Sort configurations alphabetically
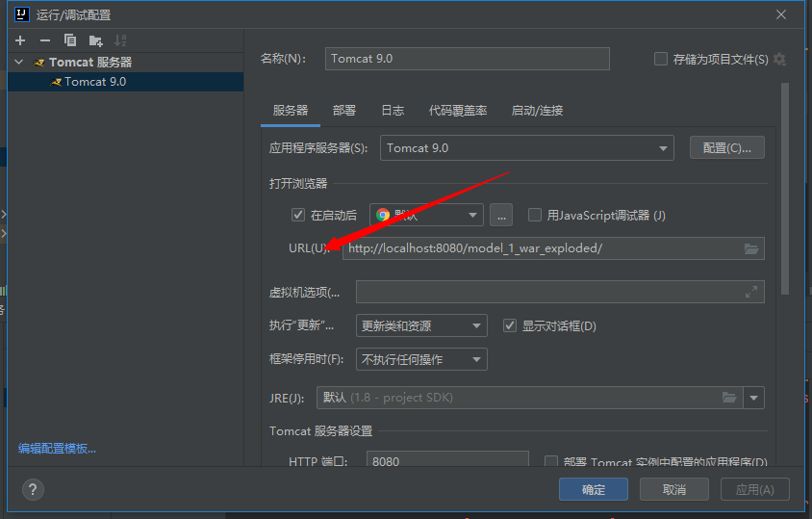The width and height of the screenshot is (812, 519). 120,40
